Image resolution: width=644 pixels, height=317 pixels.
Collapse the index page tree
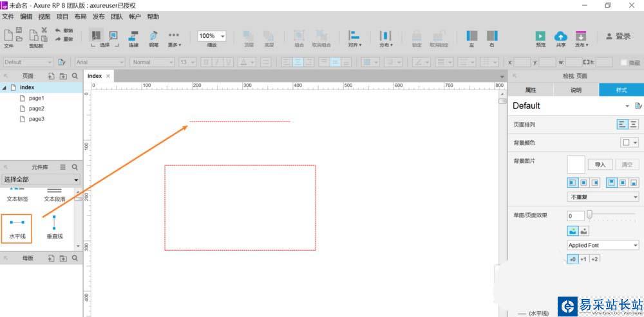click(x=5, y=87)
